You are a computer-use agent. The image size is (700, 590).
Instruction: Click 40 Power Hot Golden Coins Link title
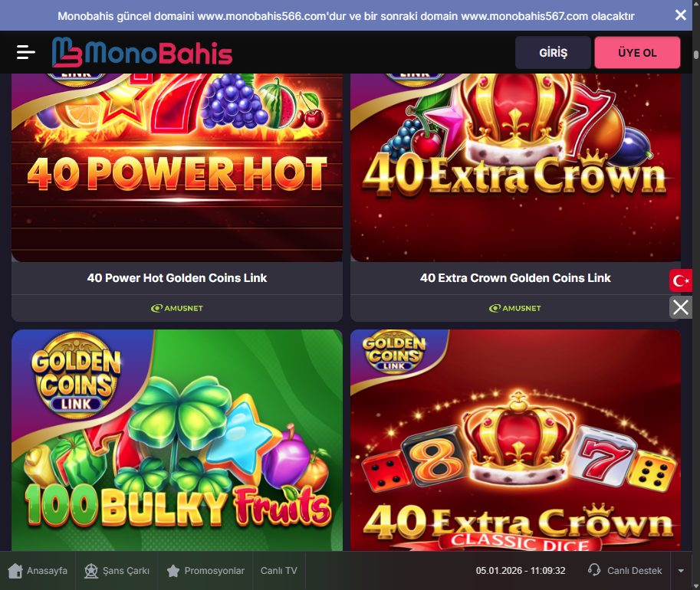tap(177, 278)
